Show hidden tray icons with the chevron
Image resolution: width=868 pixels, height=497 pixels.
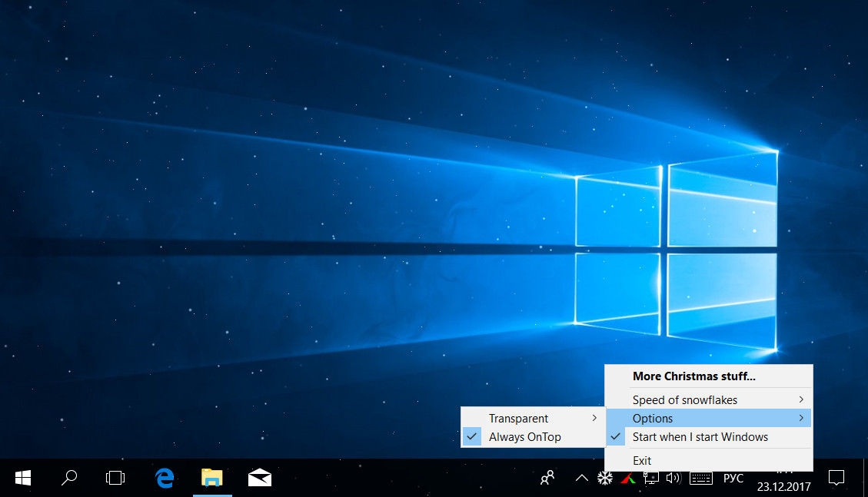click(582, 479)
